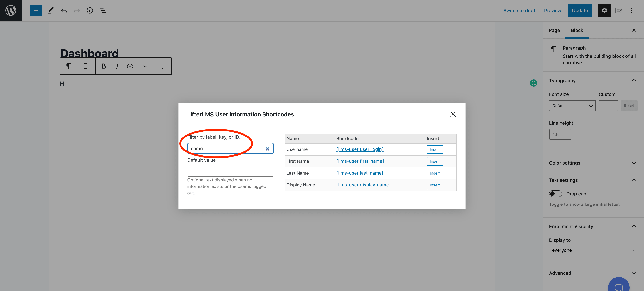Switch to the Block tab
The height and width of the screenshot is (291, 644).
pos(577,30)
